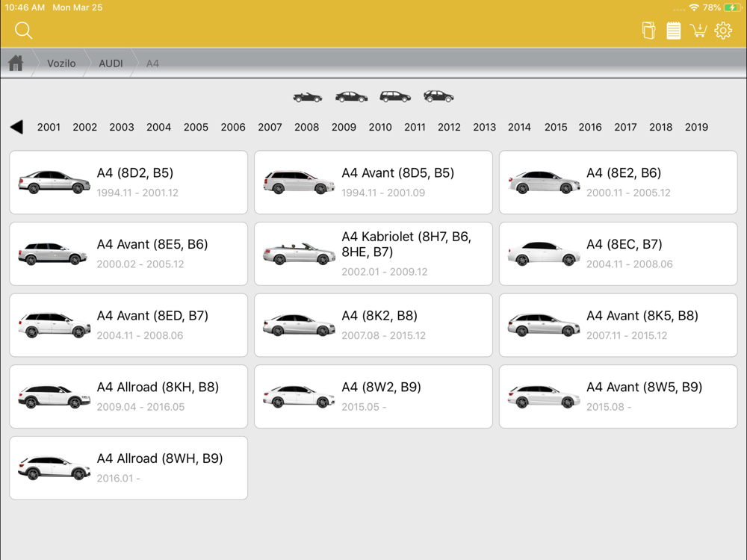Screen dimensions: 747x560
Task: Open Vozilo breadcrumb
Action: (61, 63)
